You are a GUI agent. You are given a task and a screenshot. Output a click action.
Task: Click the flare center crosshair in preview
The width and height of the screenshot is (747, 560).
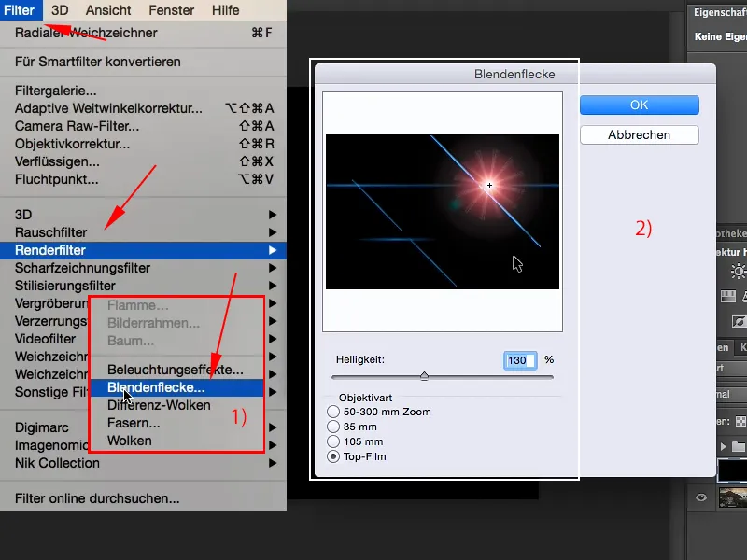coord(489,185)
